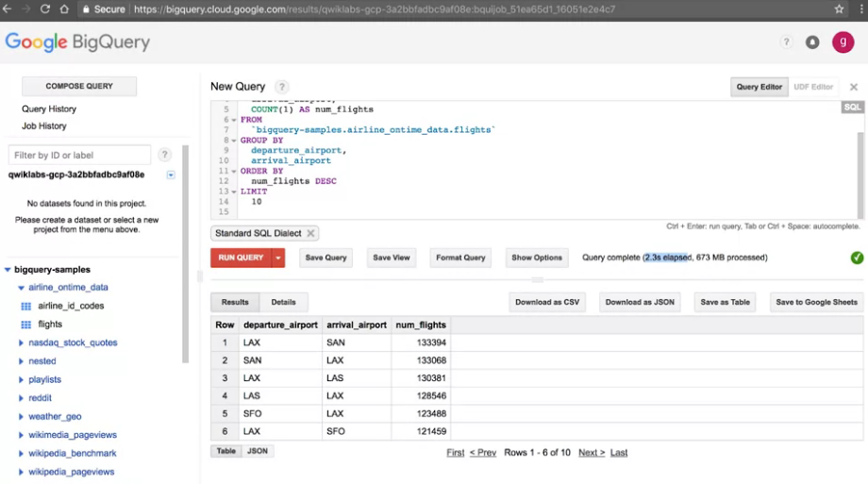Open help question mark in header
Screen dimensions: 868x484
(786, 42)
